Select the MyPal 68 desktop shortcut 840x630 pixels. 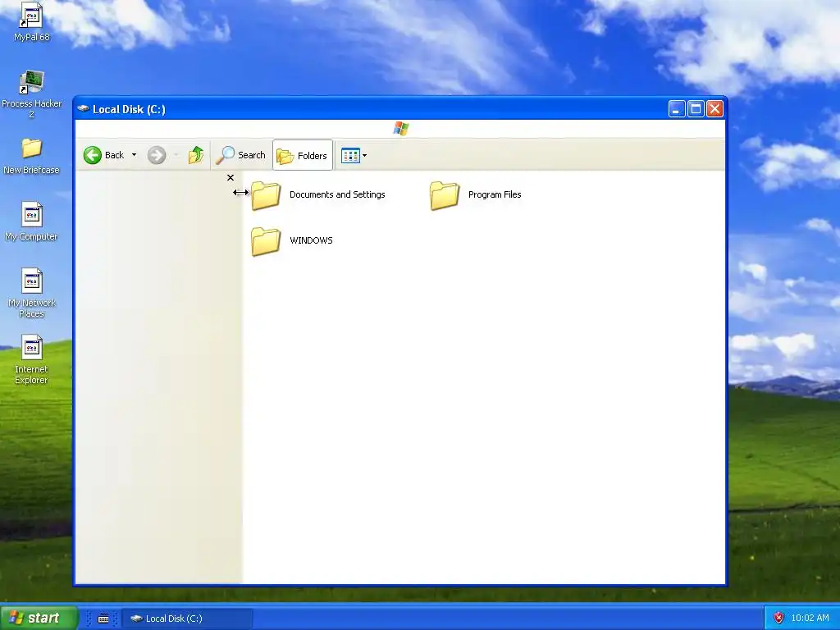pos(32,22)
